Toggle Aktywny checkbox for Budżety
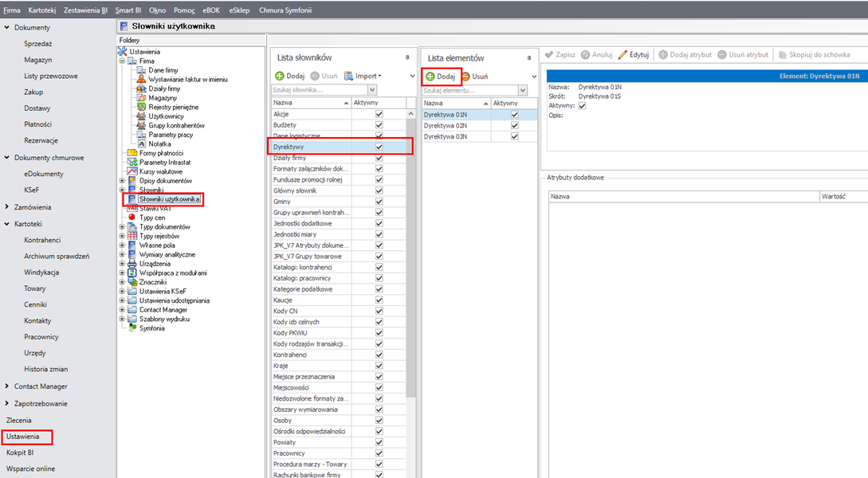 click(x=379, y=125)
